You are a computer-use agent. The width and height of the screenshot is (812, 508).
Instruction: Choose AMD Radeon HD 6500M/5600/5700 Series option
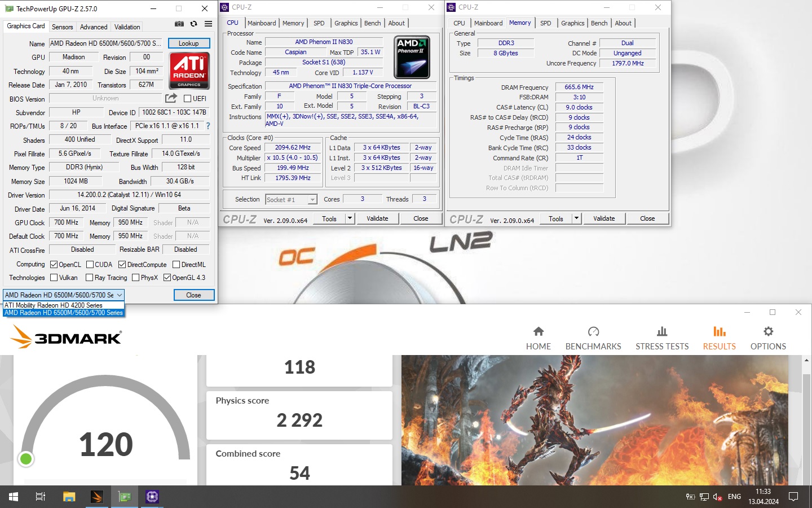(x=64, y=313)
